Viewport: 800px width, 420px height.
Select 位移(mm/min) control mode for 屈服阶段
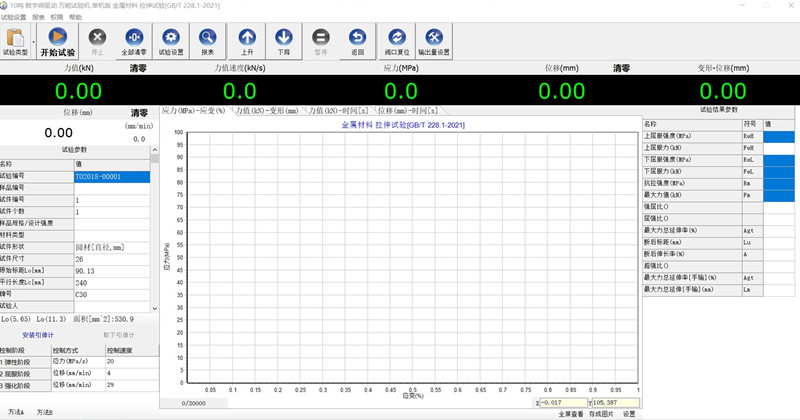(79, 373)
